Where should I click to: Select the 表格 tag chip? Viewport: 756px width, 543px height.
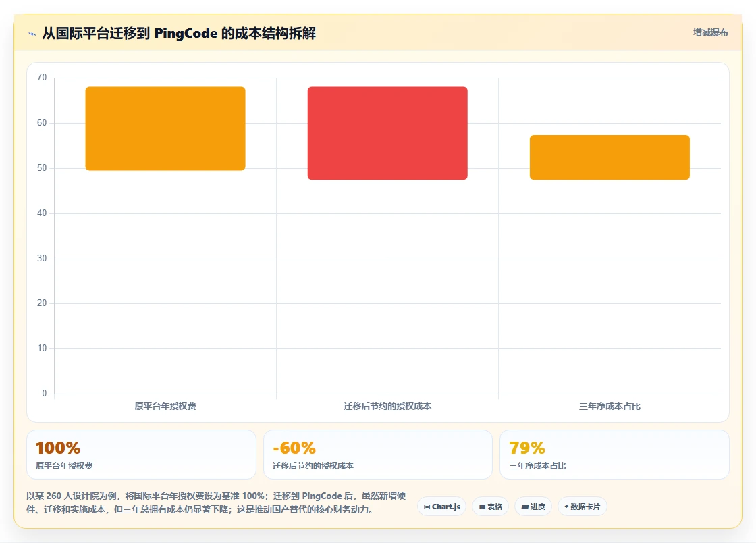coord(490,507)
